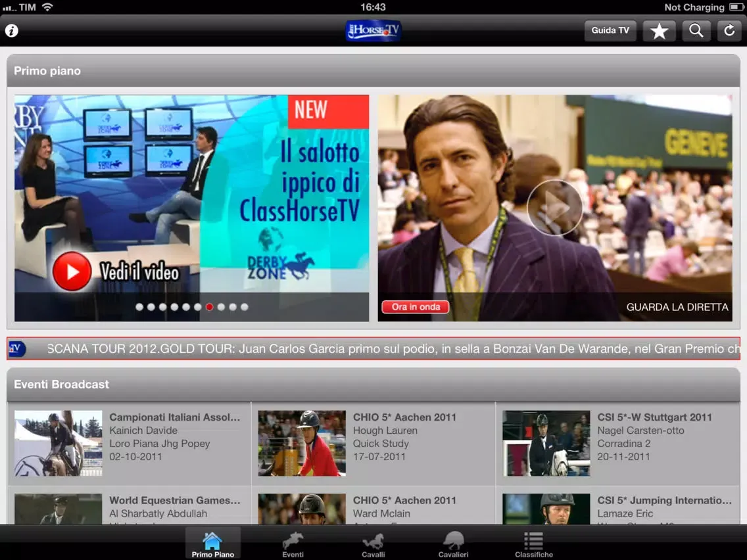Play the live stream circular play button
The width and height of the screenshot is (747, 560).
(554, 208)
